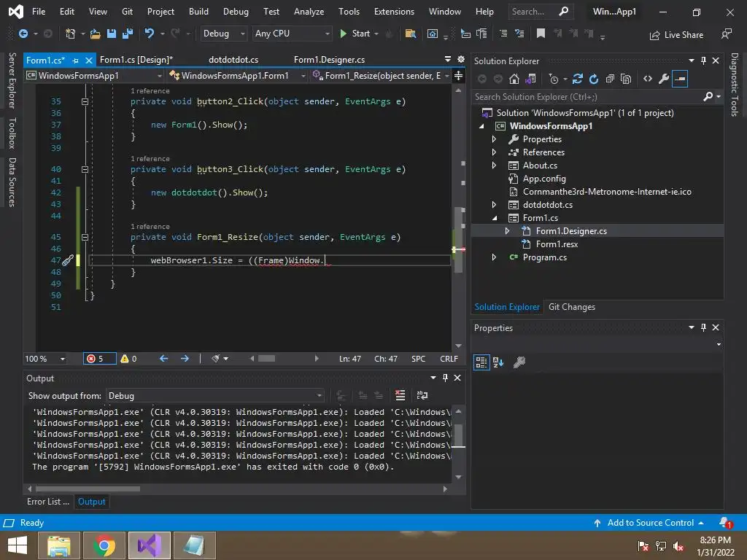This screenshot has width=747, height=560.
Task: Toggle the Preview Selected Items button
Action: (x=680, y=79)
